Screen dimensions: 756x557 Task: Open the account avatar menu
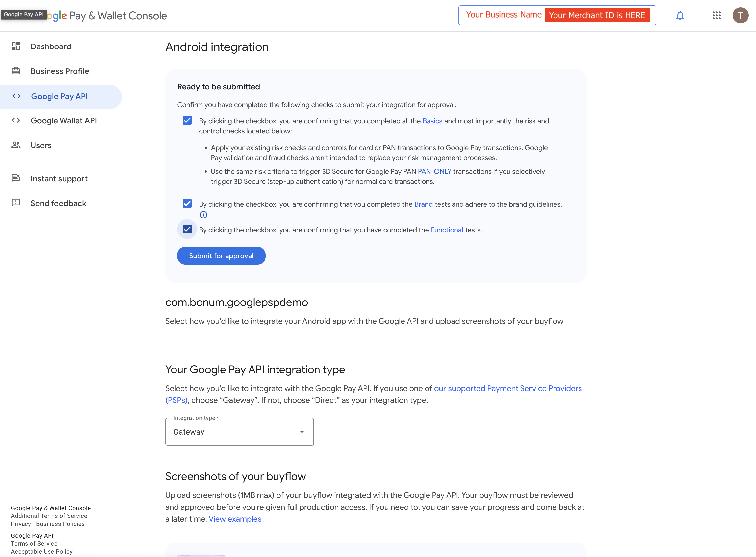740,16
